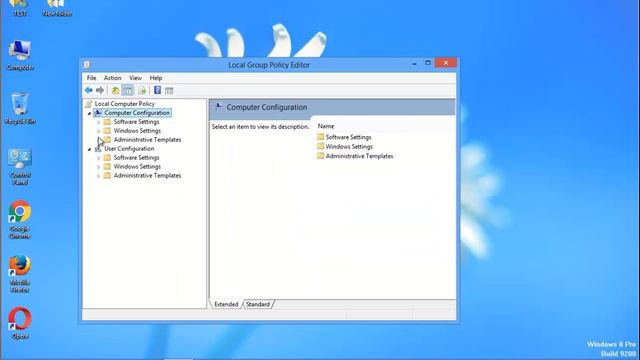
Task: Select the Computer Configuration tree label
Action: pos(137,113)
